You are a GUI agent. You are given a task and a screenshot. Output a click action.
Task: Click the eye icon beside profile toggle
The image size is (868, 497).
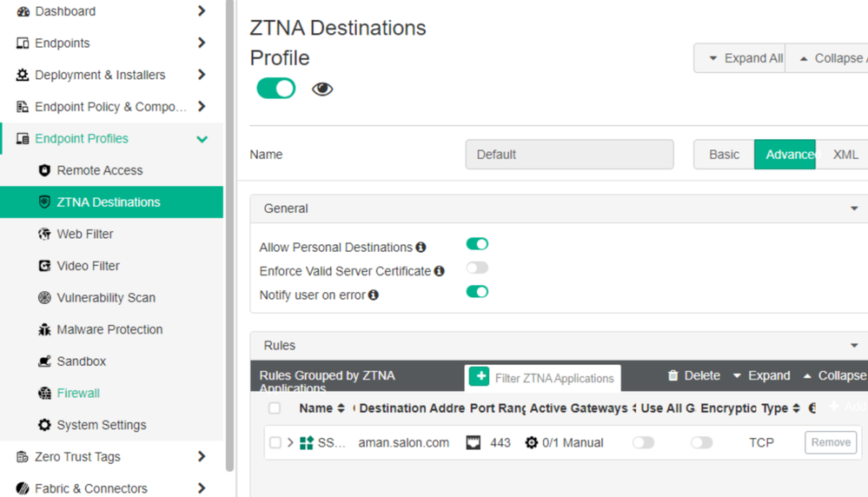pos(322,89)
